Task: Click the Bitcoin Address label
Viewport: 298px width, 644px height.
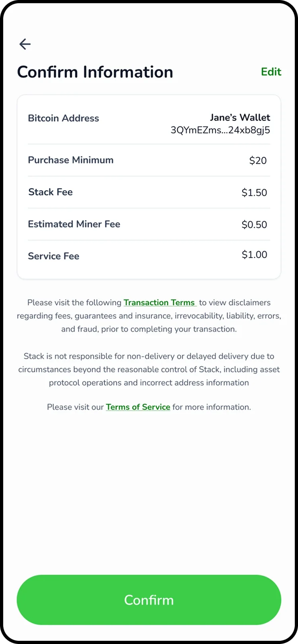Action: tap(63, 118)
